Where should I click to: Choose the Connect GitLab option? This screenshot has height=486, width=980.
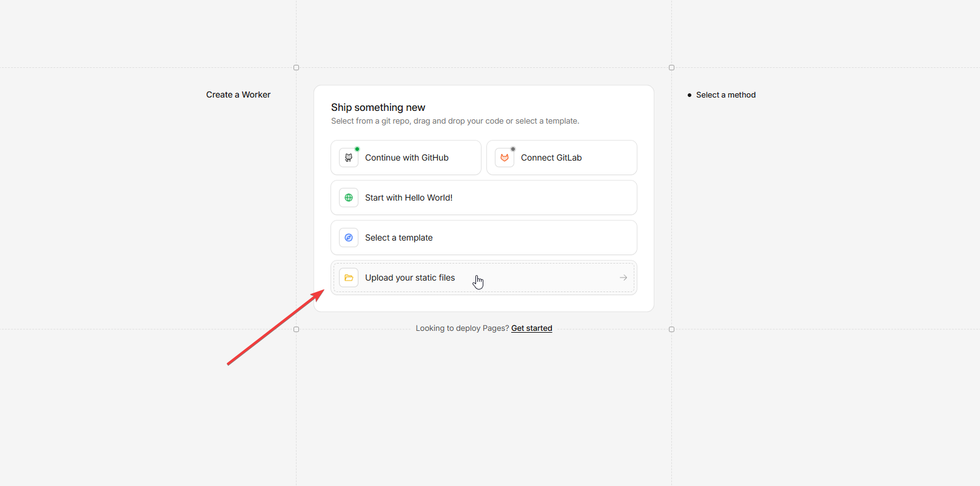(551, 158)
